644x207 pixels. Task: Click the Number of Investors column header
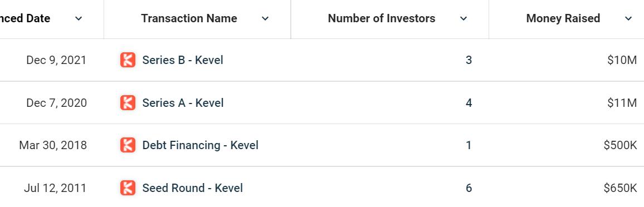(x=382, y=18)
